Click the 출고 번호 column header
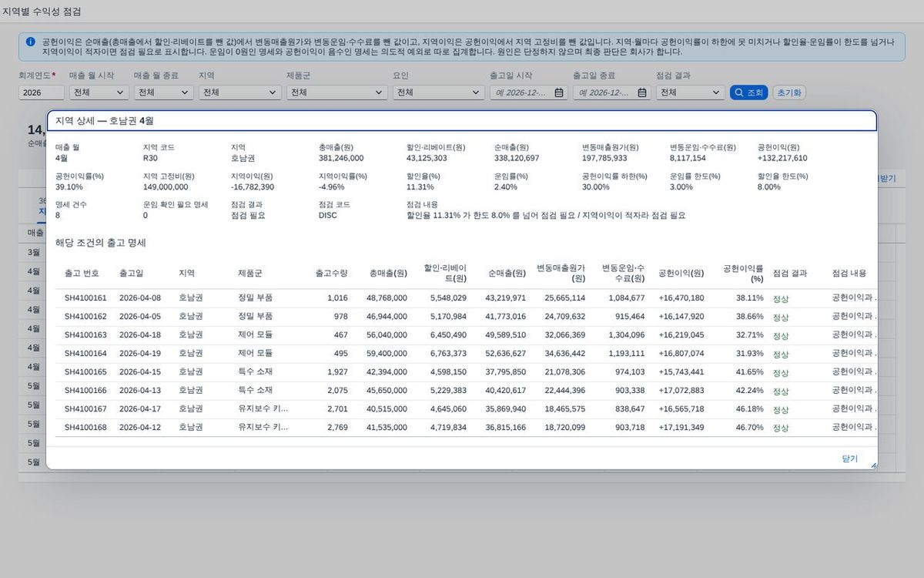Viewport: 924px width, 578px height. 82,273
